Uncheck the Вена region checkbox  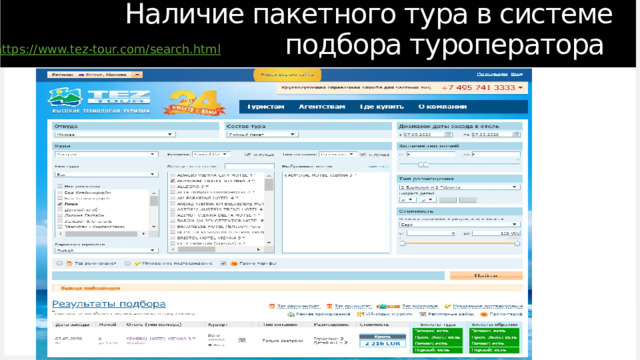[60, 204]
